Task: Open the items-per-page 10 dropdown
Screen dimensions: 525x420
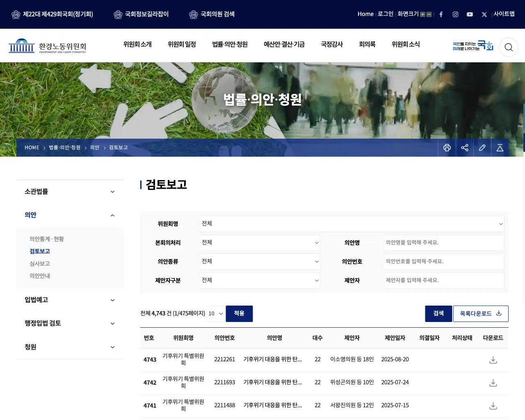Action: coord(216,314)
